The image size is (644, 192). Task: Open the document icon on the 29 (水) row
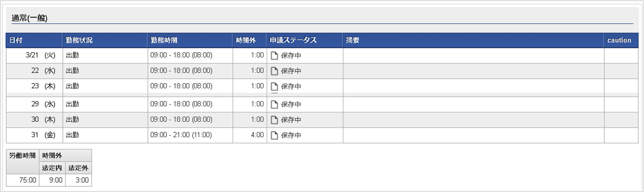pyautogui.click(x=274, y=104)
